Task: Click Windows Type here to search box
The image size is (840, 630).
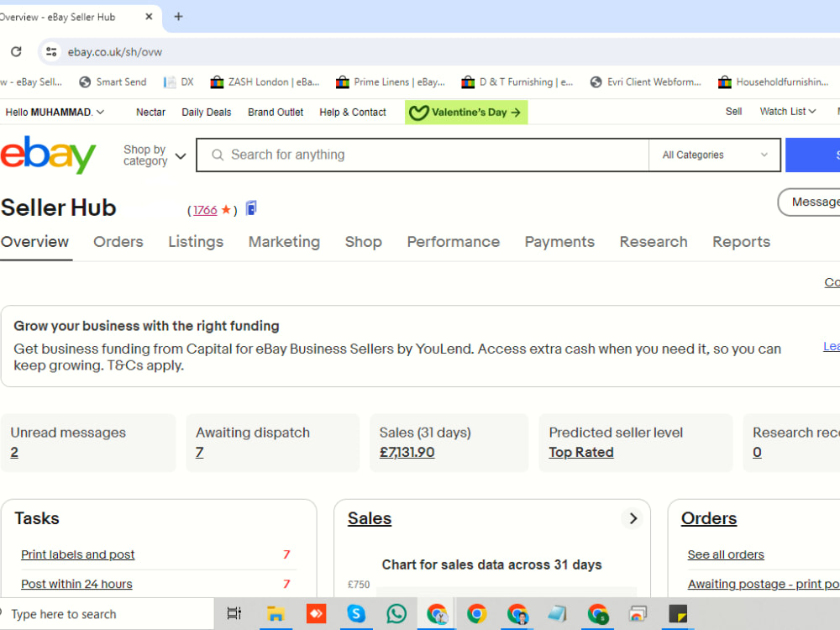Action: pos(106,614)
